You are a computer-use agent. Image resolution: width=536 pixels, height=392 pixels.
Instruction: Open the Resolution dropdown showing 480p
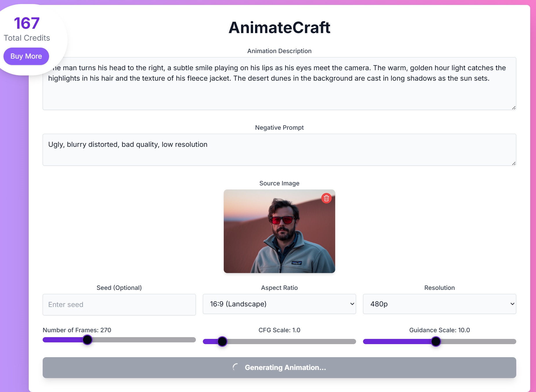(x=439, y=304)
